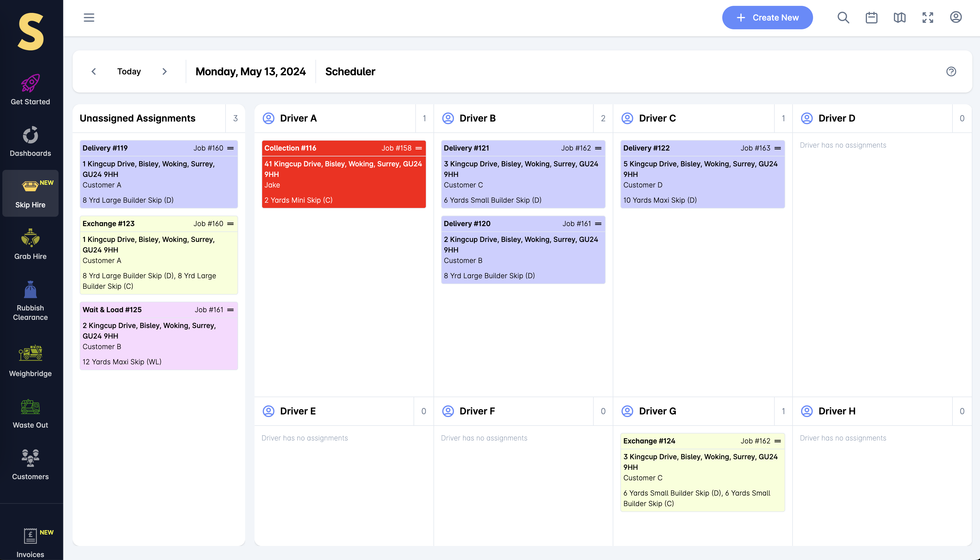Toggle fullscreen expand icon

(928, 18)
